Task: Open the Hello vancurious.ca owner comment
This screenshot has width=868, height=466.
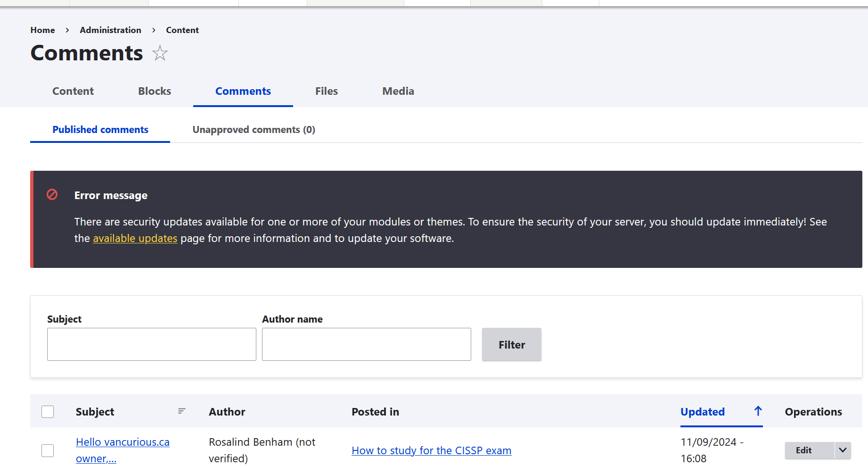Action: pos(123,450)
